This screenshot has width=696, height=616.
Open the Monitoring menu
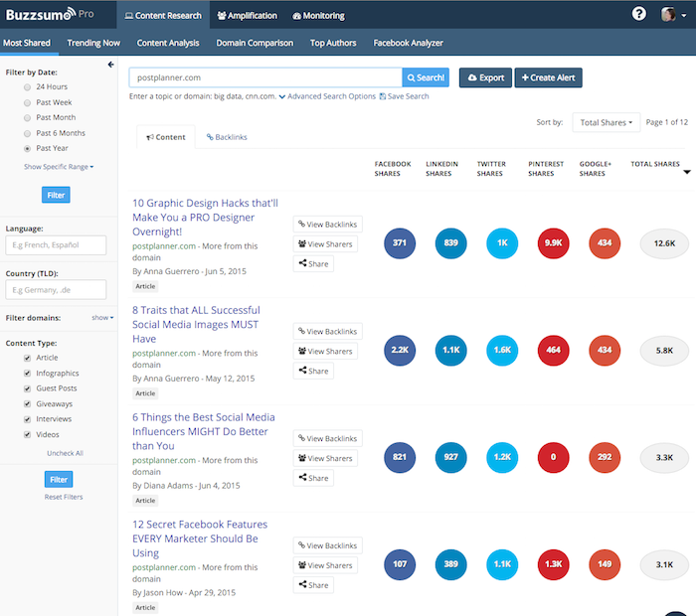[318, 16]
